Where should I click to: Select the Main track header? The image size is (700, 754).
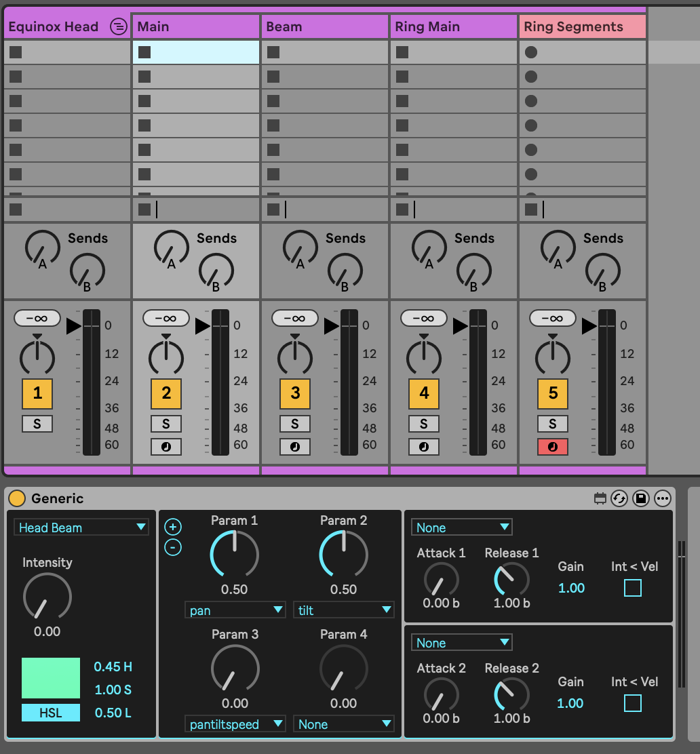point(195,27)
